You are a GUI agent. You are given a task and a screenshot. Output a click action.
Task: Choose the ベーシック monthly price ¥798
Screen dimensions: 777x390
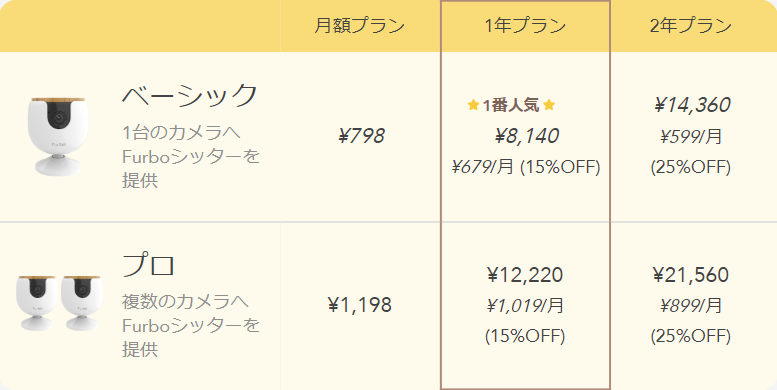[361, 136]
